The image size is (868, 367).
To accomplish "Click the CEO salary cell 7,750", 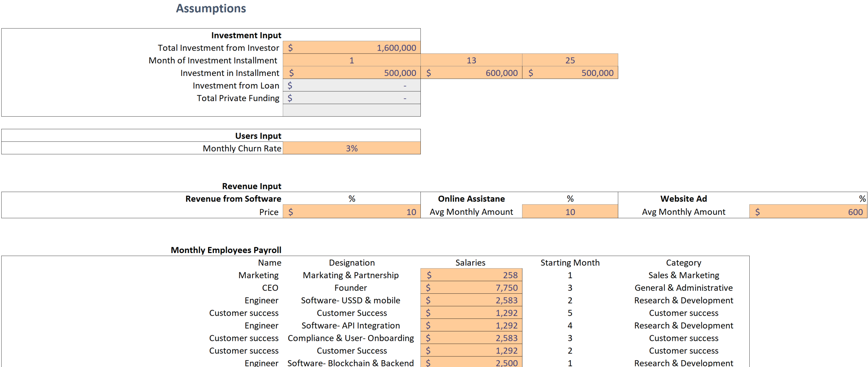I will [471, 287].
